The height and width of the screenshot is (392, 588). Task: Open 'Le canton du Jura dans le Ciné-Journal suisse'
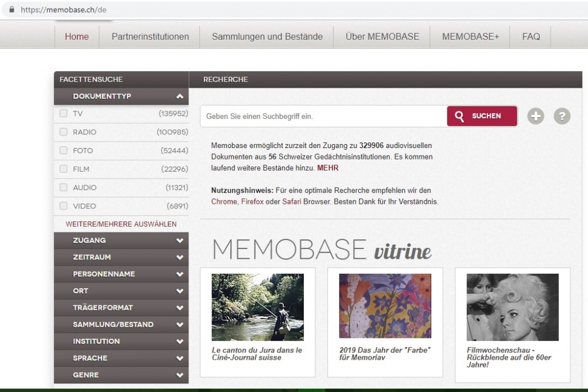[257, 354]
